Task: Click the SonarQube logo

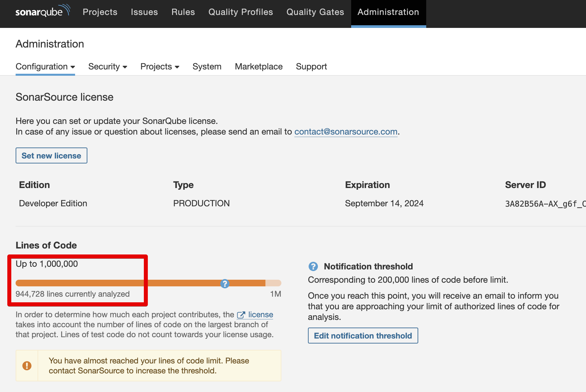Action: [x=43, y=11]
